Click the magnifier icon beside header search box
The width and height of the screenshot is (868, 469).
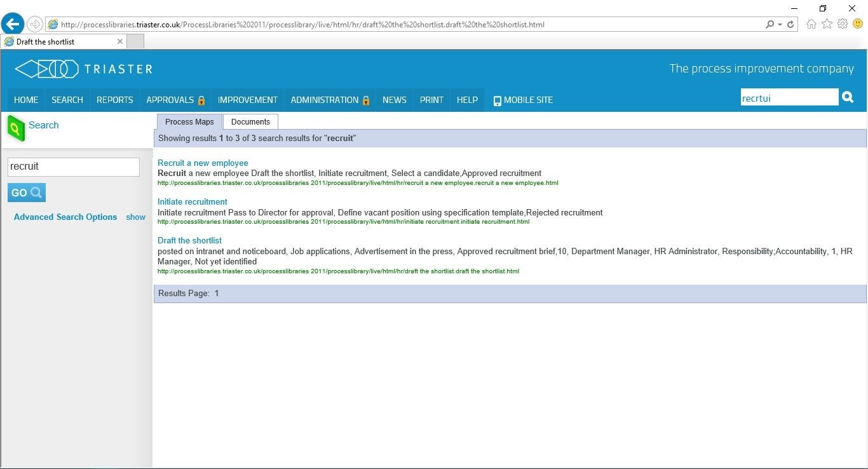(848, 97)
